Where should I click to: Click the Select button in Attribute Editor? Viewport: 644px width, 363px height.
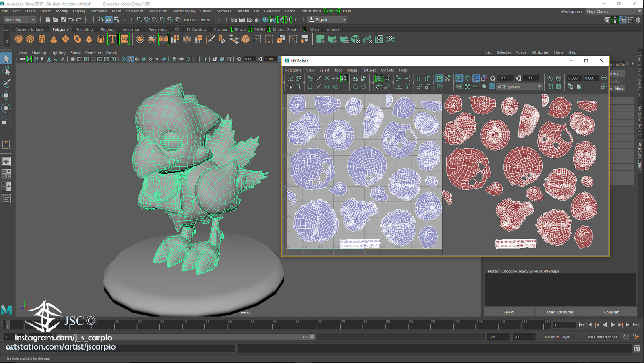coord(508,312)
